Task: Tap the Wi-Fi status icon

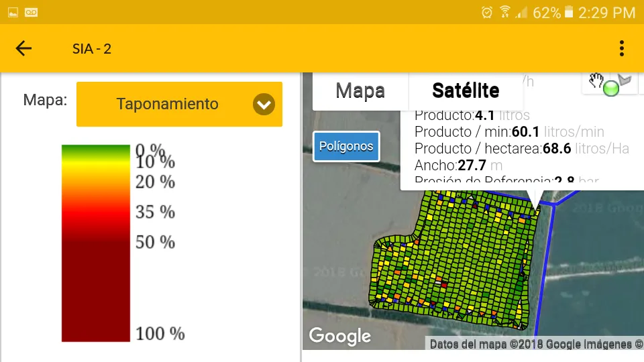Action: tap(504, 12)
